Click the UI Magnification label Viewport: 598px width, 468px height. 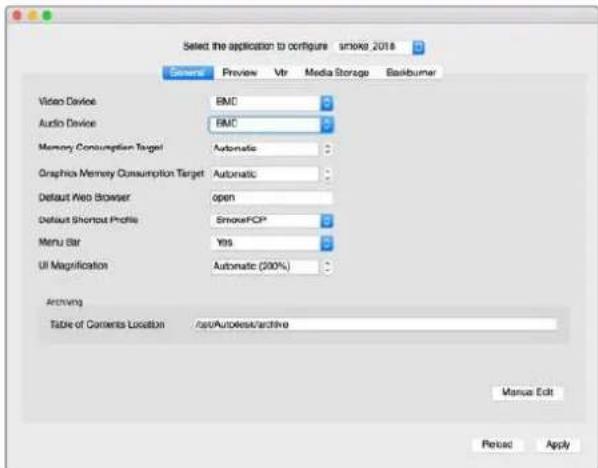point(73,265)
